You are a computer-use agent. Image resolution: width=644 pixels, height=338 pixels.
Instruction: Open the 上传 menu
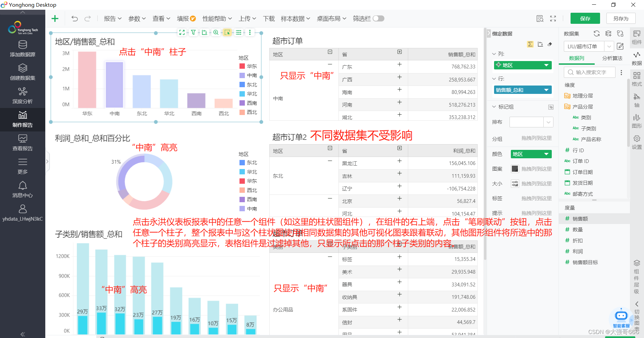point(248,18)
